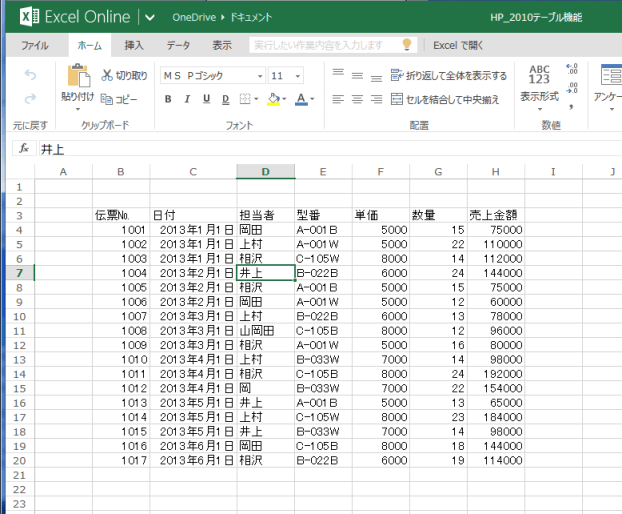Click the Redo arrow icon

[30, 98]
